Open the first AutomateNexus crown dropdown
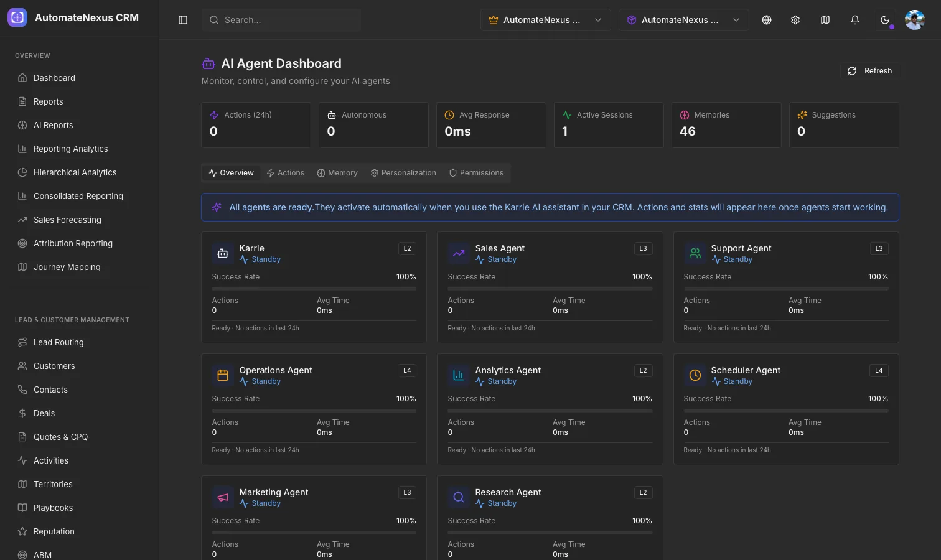The image size is (941, 560). pyautogui.click(x=546, y=20)
